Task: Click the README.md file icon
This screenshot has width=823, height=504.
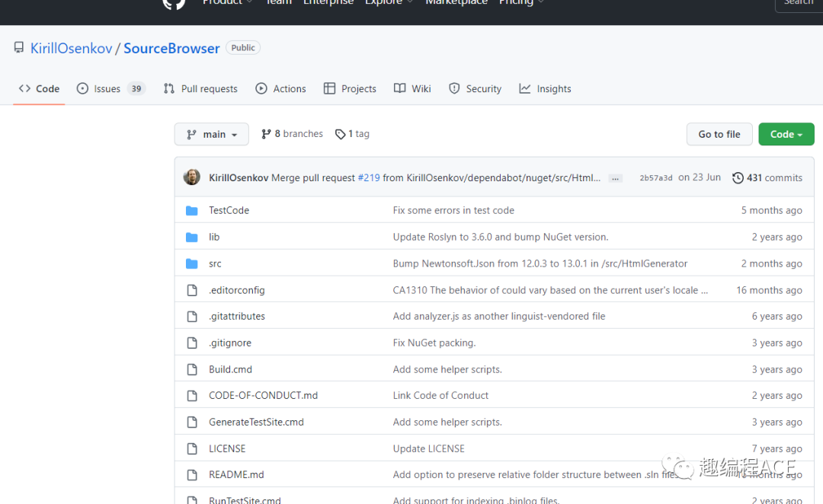Action: coord(192,474)
